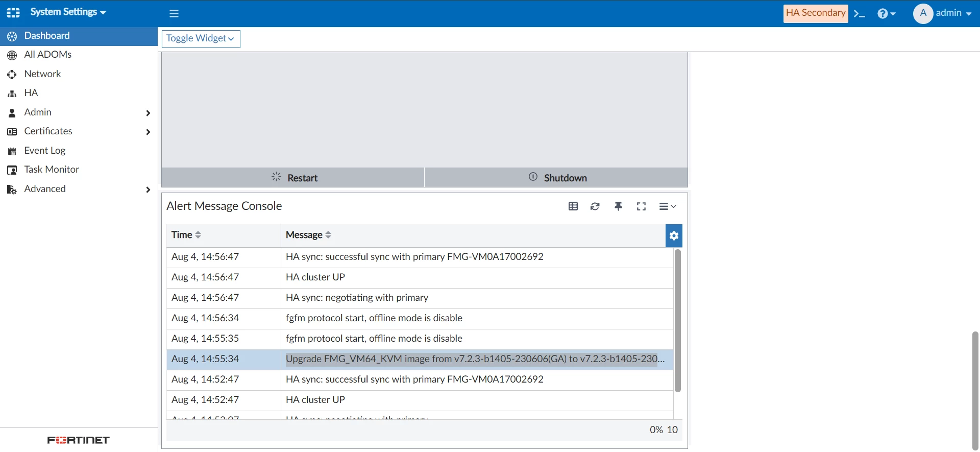Screen dimensions: 980x452
Task: Select the 'Upgrade FMG_VM64_KVM image' alert row
Action: coord(420,359)
